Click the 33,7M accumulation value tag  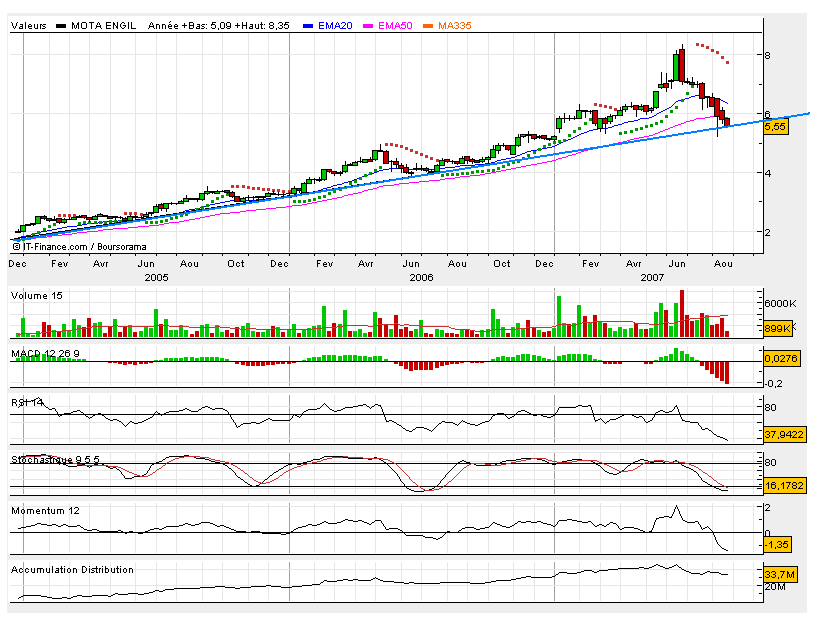pyautogui.click(x=780, y=575)
